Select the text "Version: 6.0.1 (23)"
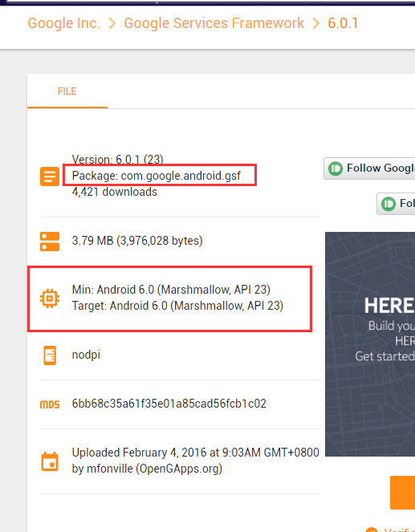This screenshot has width=415, height=532. point(118,159)
